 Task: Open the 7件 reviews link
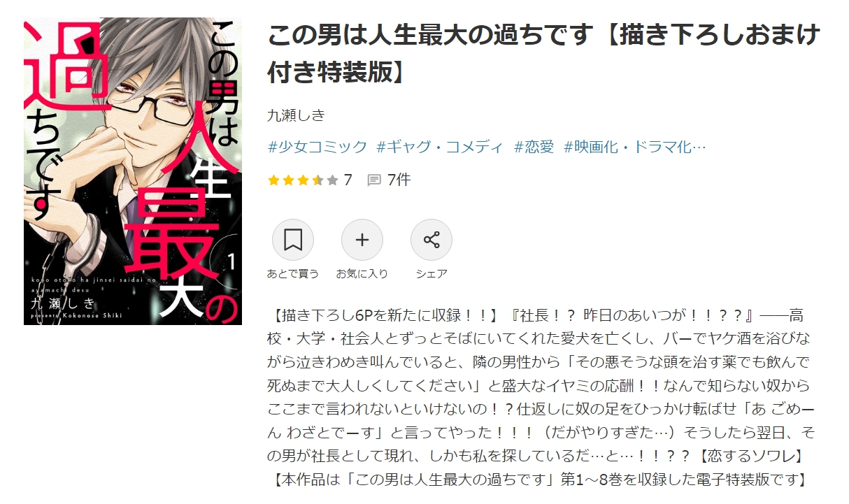pyautogui.click(x=399, y=180)
